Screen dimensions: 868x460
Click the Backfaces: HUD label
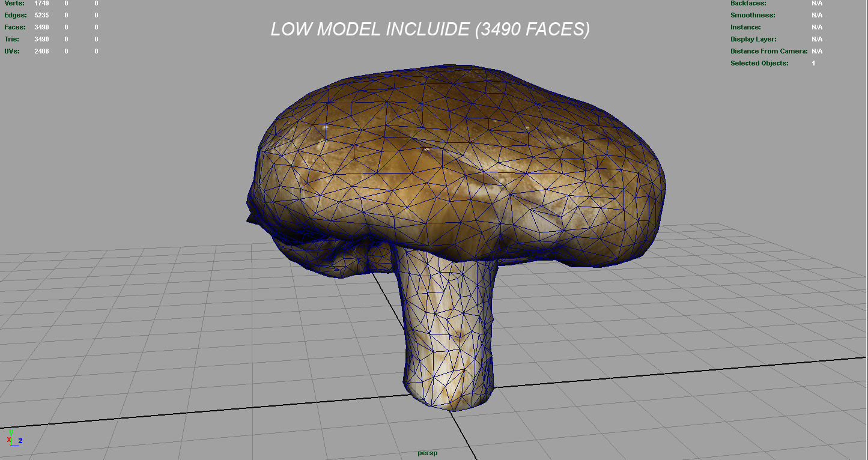coord(748,3)
